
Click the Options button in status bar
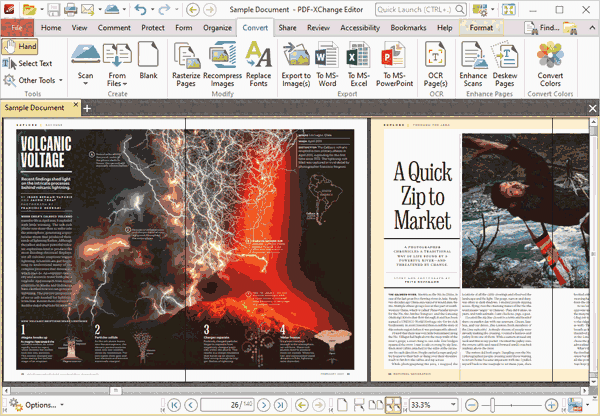pyautogui.click(x=40, y=405)
